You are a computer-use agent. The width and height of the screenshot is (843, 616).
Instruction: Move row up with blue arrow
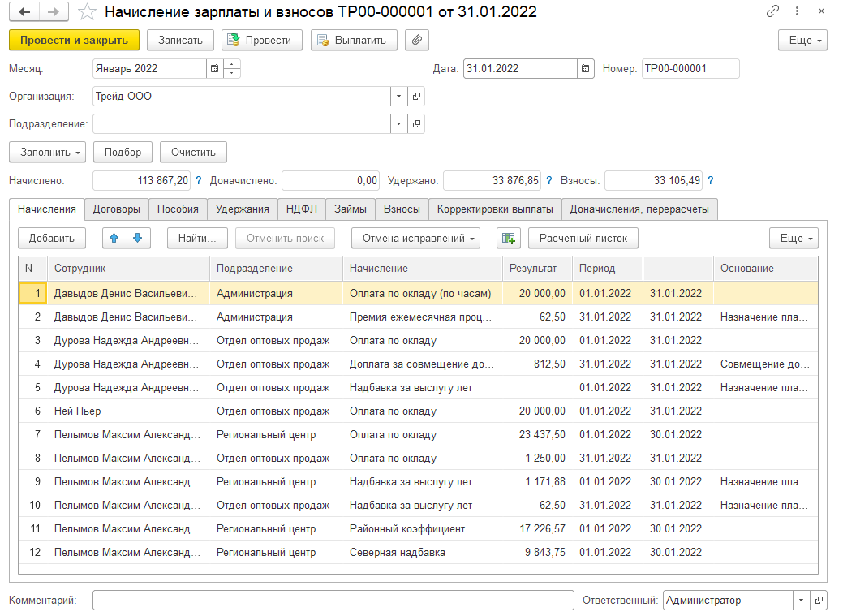(x=114, y=238)
